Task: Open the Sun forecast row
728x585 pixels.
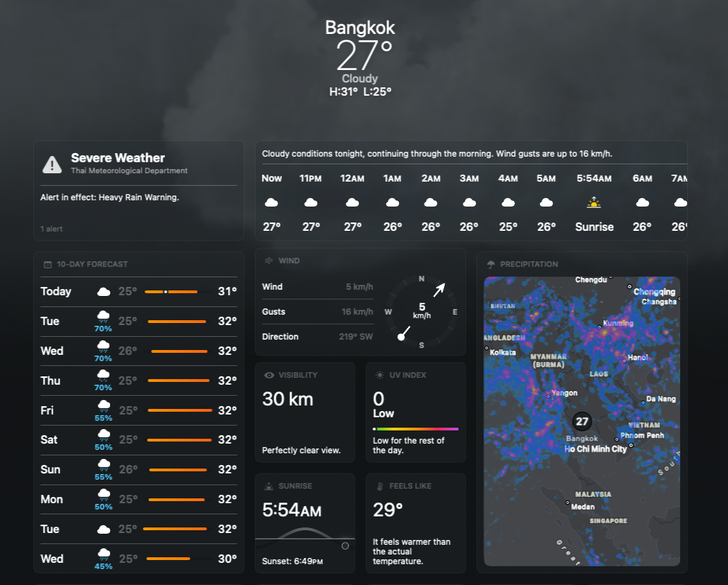Action: click(x=139, y=470)
